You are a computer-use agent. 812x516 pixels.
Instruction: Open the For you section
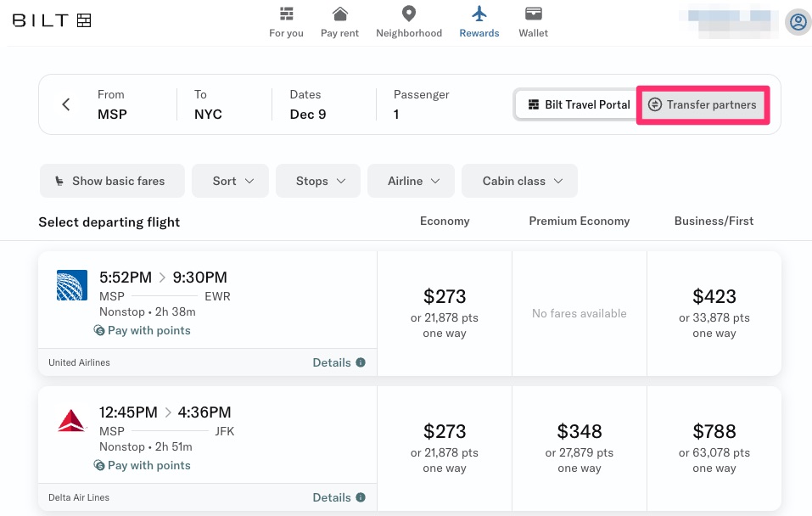click(286, 22)
